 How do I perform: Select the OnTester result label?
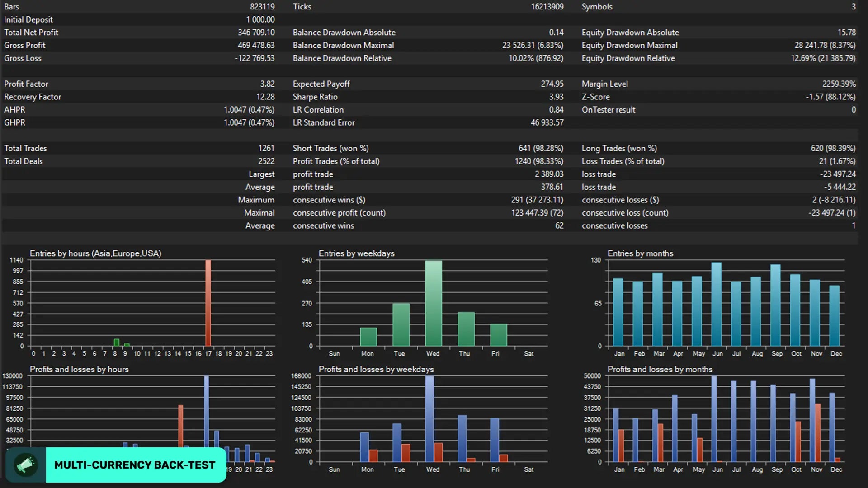pos(609,110)
